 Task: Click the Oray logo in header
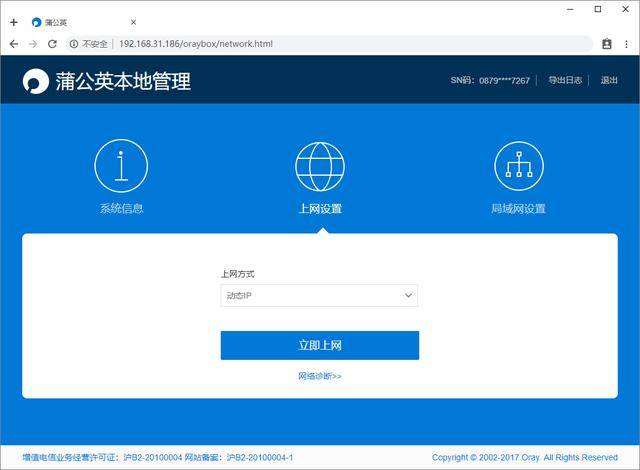(x=36, y=81)
